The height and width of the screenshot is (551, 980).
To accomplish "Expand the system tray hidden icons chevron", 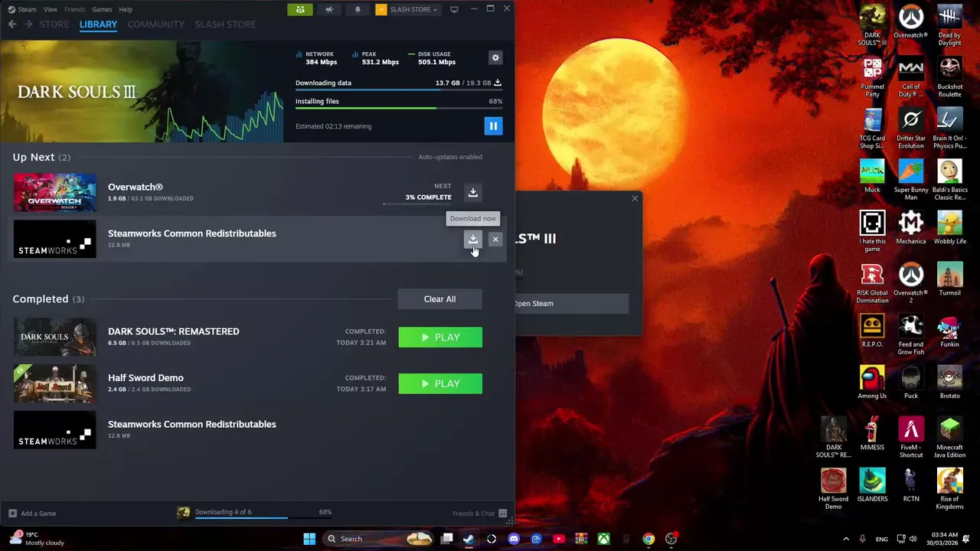I will 845,539.
